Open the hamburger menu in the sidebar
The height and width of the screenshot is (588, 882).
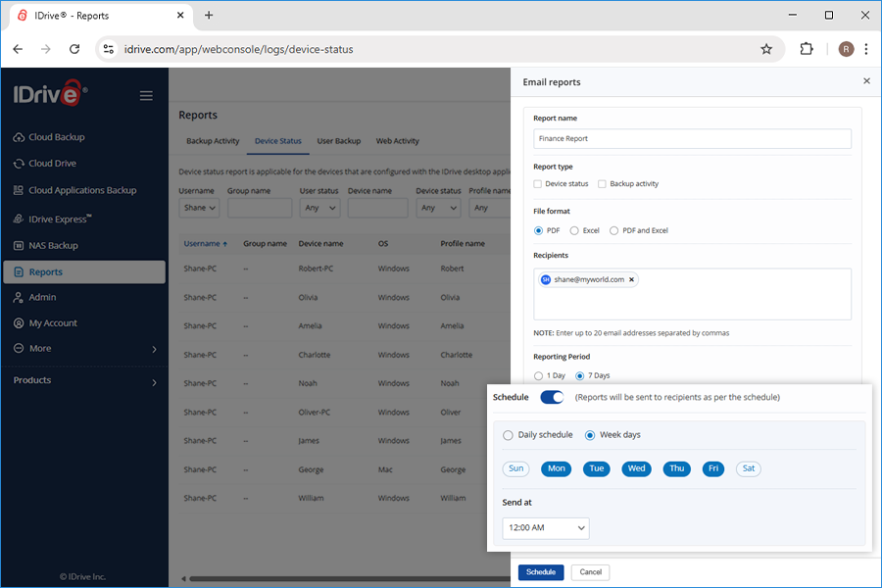[x=146, y=96]
